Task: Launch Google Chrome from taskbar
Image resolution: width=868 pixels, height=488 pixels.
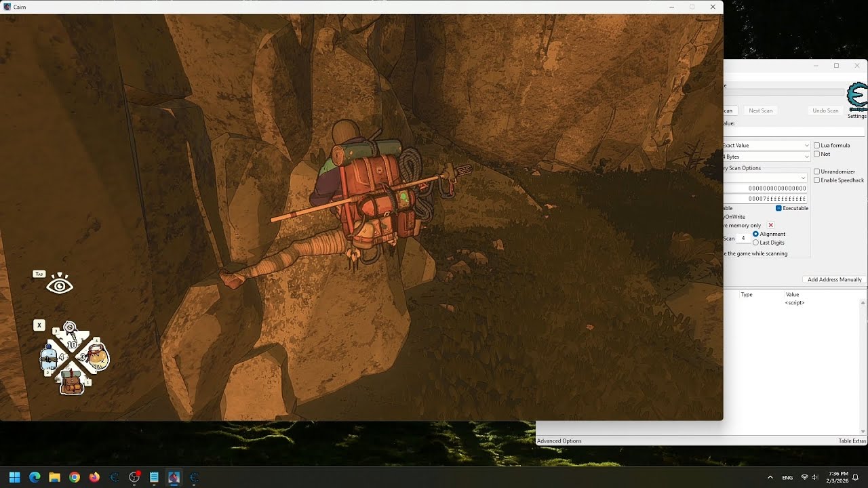Action: point(75,477)
